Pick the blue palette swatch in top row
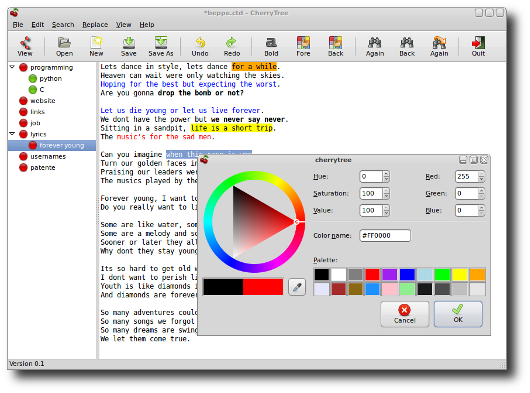 [x=407, y=274]
